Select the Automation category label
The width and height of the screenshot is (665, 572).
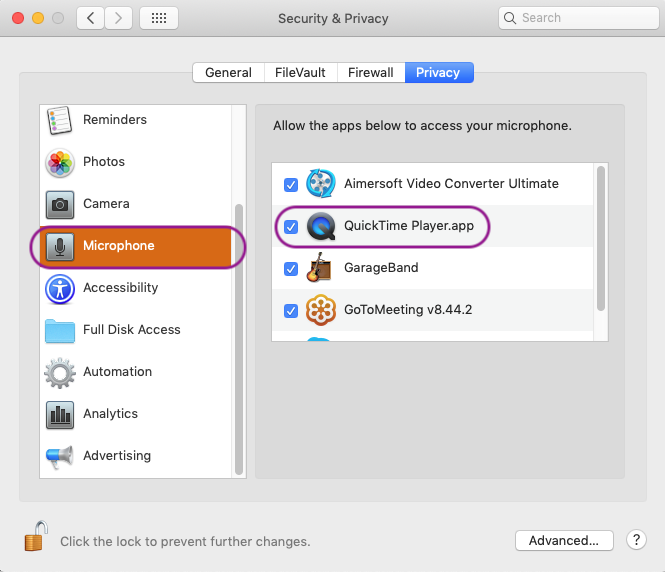tap(117, 371)
